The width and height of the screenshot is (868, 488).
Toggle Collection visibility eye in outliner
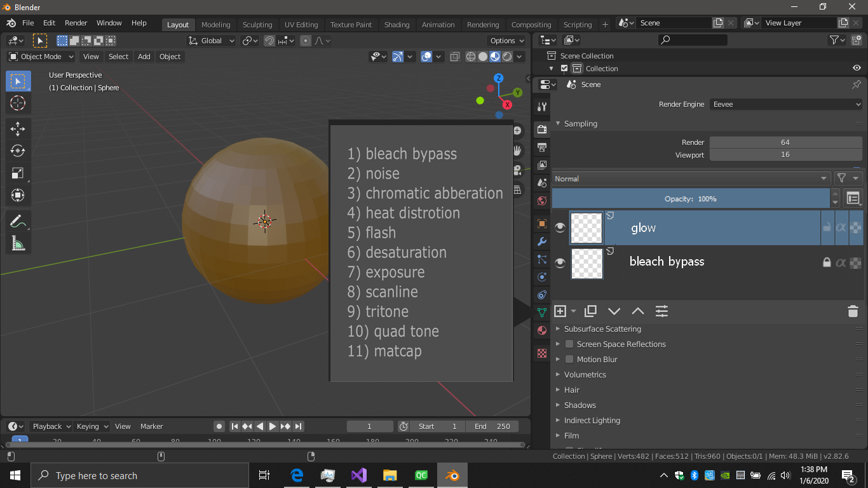click(x=857, y=69)
